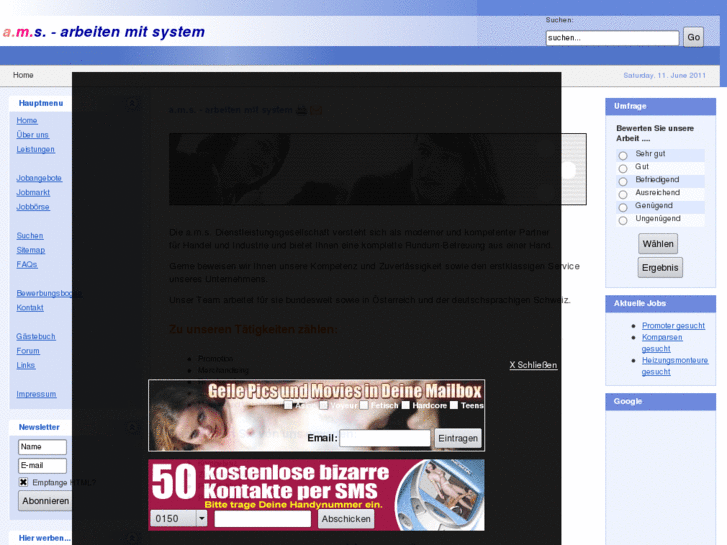
Task: Click the Go search button
Action: coord(693,37)
